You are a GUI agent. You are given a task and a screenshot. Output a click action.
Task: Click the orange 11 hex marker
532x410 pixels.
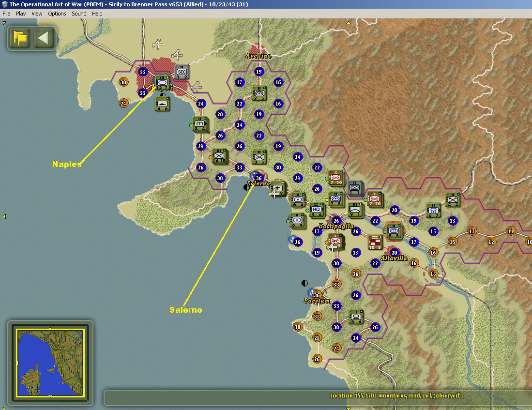coord(511,231)
